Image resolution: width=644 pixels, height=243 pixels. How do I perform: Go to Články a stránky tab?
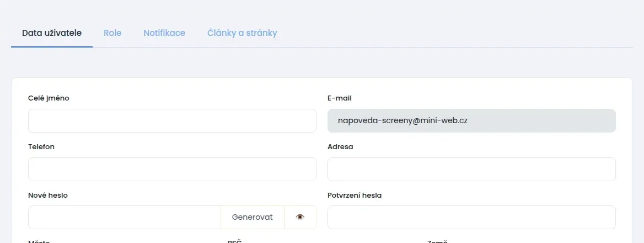(242, 33)
